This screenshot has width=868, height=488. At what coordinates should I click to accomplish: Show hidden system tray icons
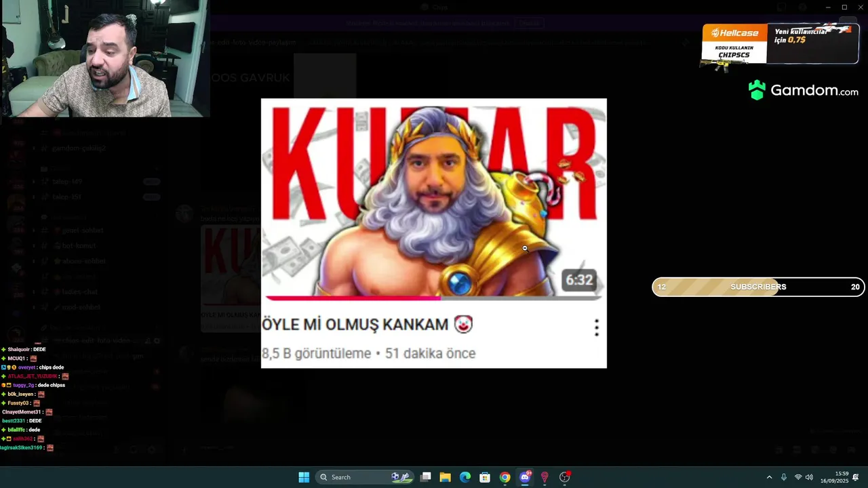pos(769,477)
